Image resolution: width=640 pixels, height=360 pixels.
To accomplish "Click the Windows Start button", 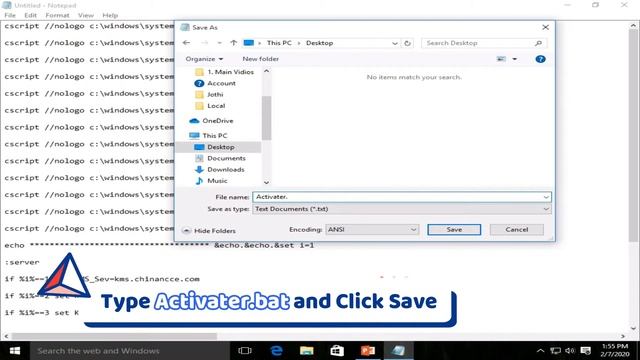I will [15, 351].
